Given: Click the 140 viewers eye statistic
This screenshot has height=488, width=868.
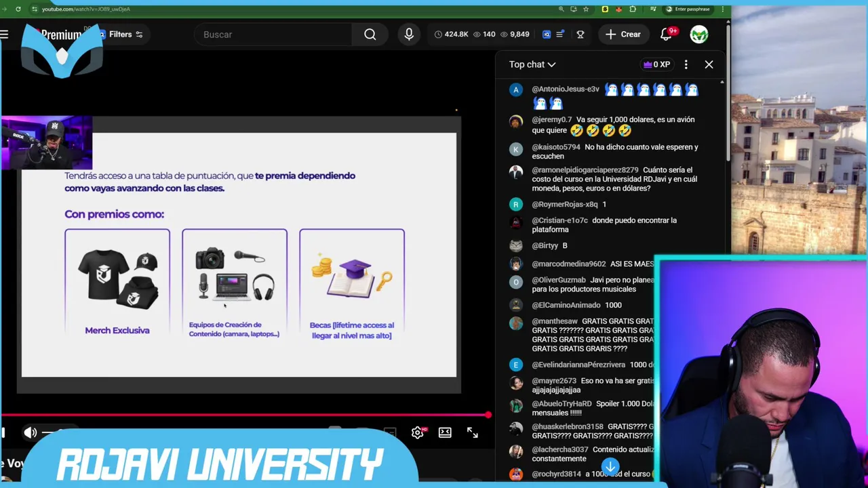Looking at the screenshot, I should 484,34.
